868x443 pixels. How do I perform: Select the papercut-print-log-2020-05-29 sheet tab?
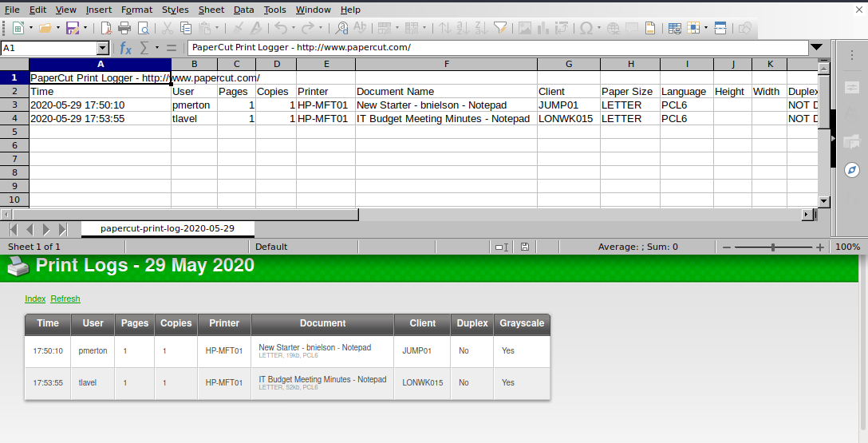pyautogui.click(x=168, y=228)
